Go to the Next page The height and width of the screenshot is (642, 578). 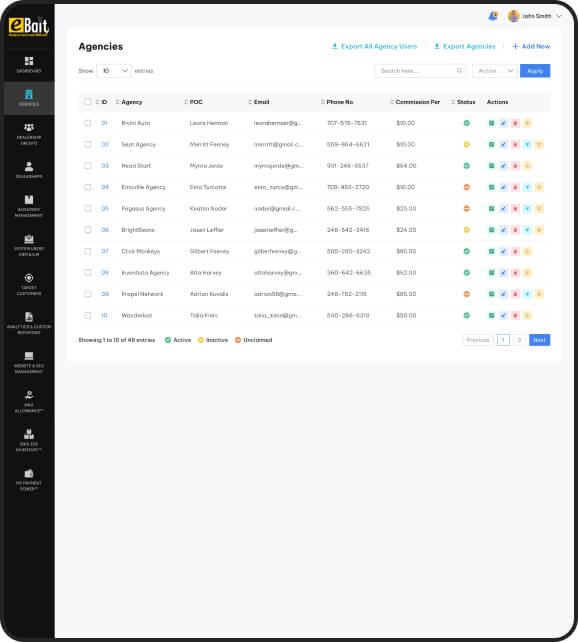(x=540, y=340)
